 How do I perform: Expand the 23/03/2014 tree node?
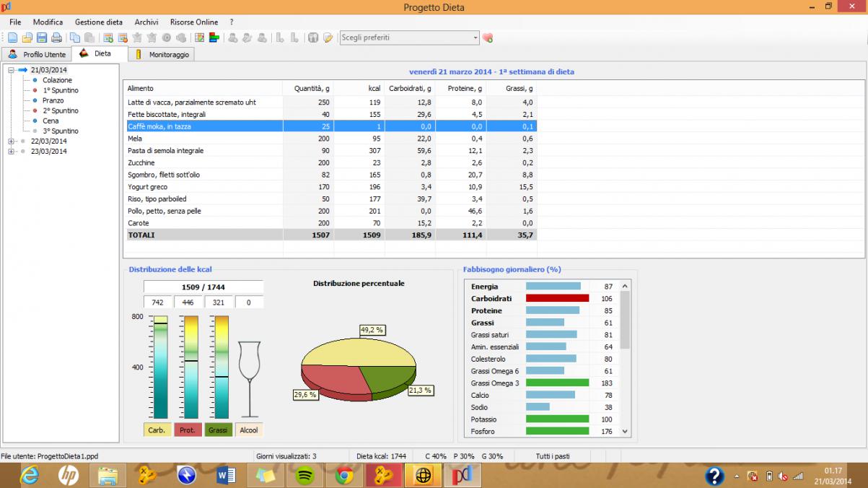pos(12,152)
